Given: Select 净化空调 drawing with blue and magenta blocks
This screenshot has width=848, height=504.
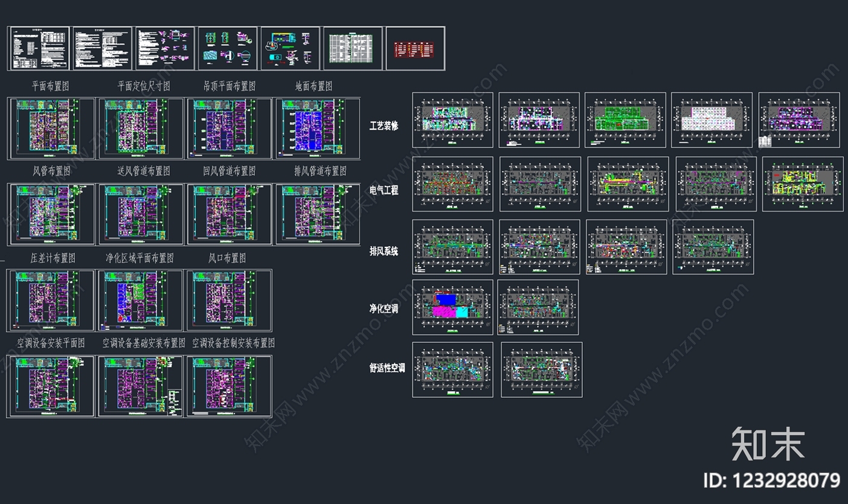Looking at the screenshot, I should coord(453,307).
